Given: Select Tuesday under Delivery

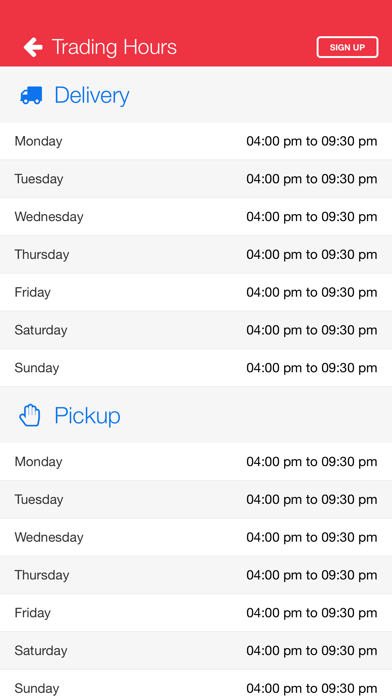Looking at the screenshot, I should coord(39,179).
